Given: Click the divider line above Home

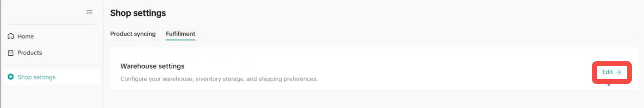Looking at the screenshot, I should pyautogui.click(x=51, y=24).
